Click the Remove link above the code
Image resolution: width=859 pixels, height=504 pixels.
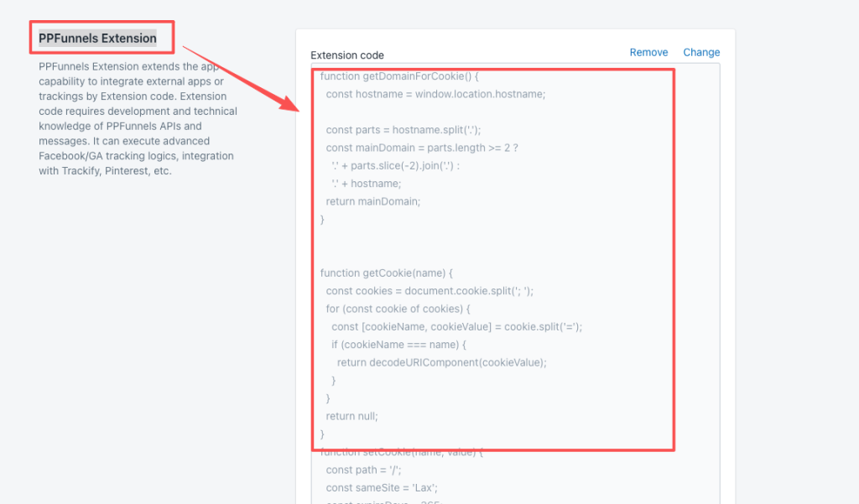click(648, 52)
